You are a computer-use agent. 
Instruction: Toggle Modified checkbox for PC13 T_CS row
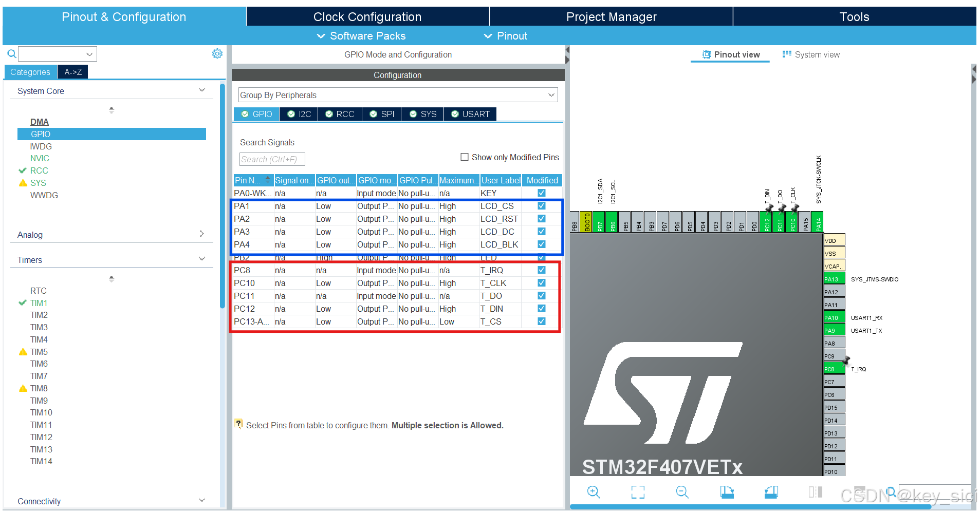(x=541, y=321)
